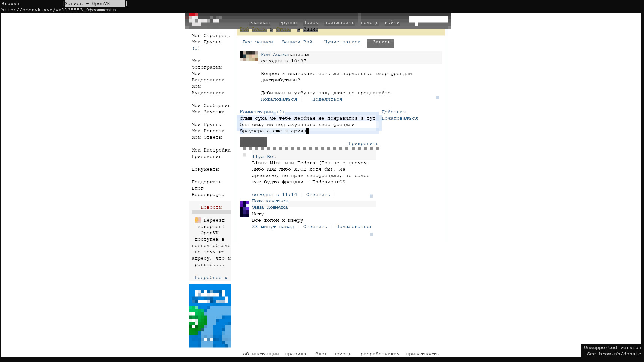This screenshot has height=362, width=644.
Task: Click the comment text area
Action: pyautogui.click(x=308, y=125)
